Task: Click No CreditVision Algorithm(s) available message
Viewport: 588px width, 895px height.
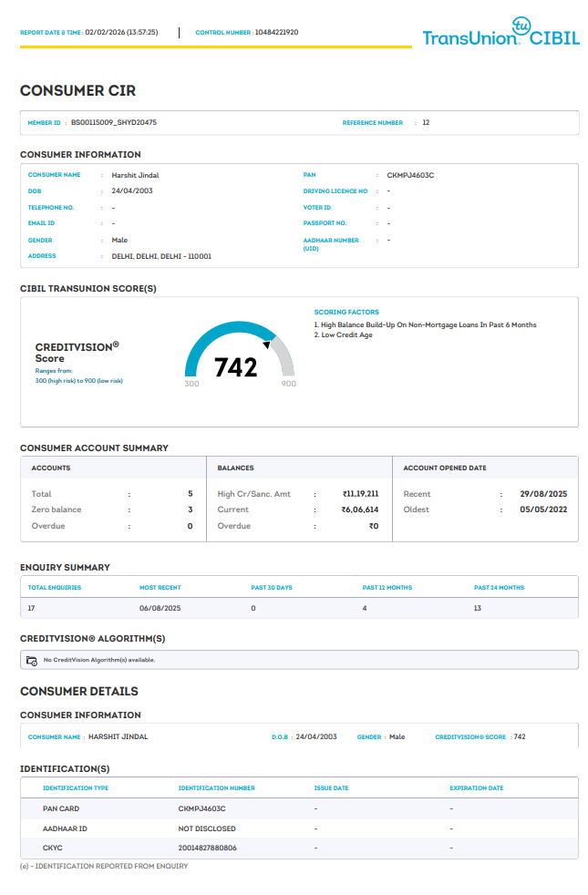Action: (x=99, y=661)
